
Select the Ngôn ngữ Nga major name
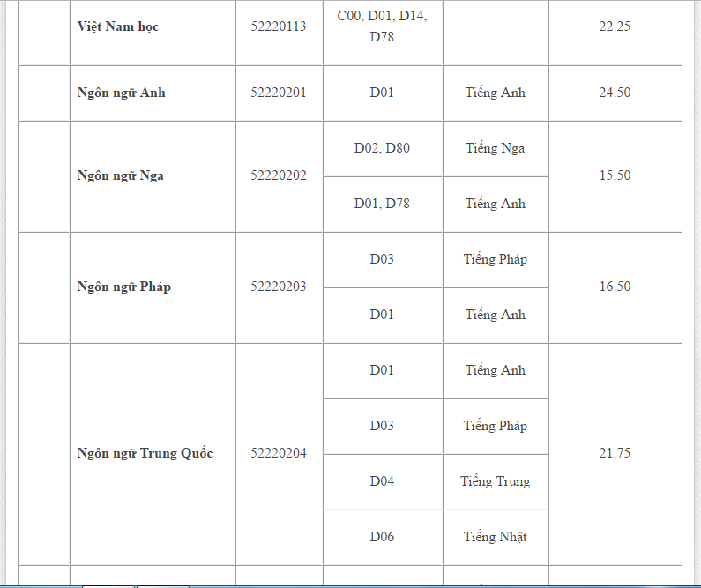pyautogui.click(x=121, y=175)
